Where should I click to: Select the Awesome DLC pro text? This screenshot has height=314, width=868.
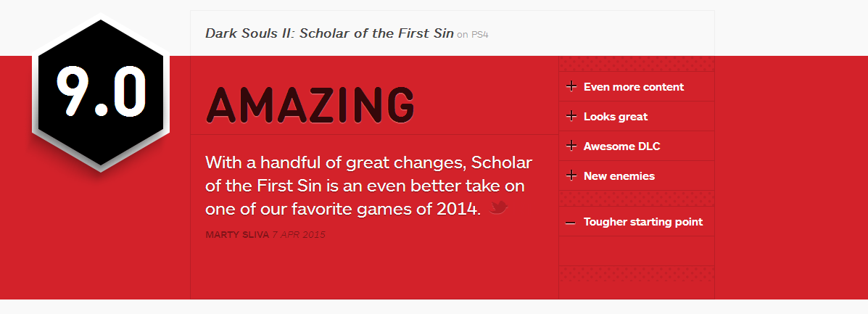(621, 146)
